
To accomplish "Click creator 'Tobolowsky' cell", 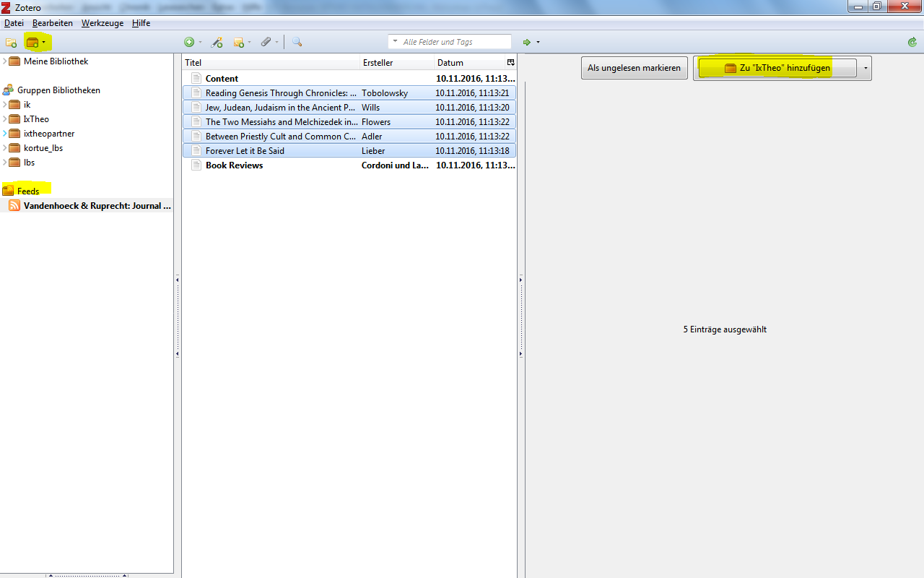I will [385, 93].
